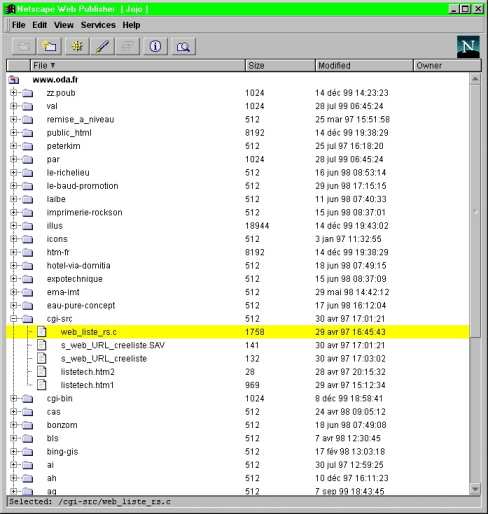Click the www.oda.fr root server icon
Screen dimensions: 488x514
[x=14, y=80]
